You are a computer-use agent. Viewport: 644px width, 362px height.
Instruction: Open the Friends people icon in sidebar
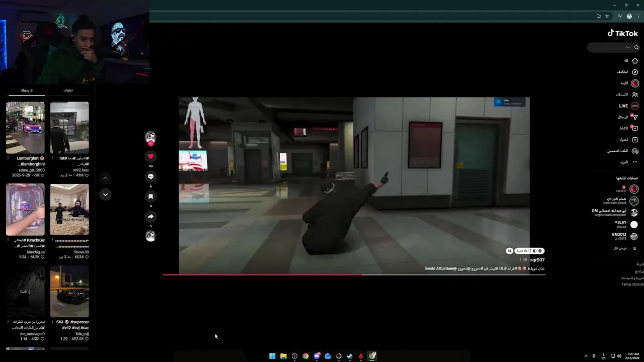coord(635,95)
